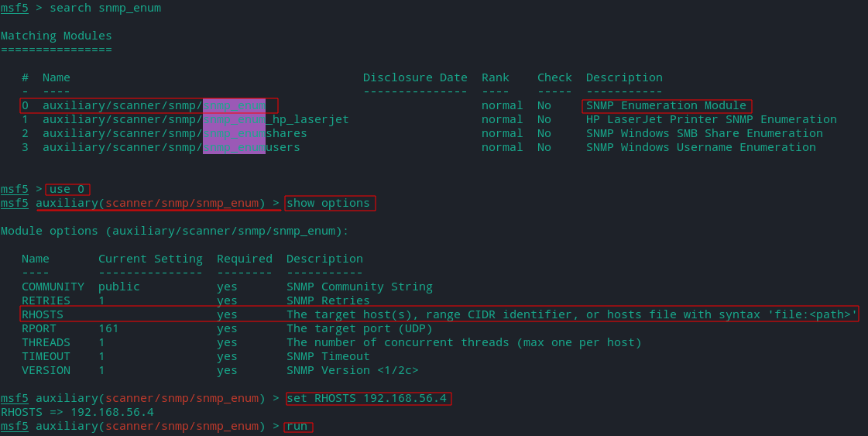This screenshot has height=436, width=868.
Task: Click THREADS option name
Action: [x=46, y=342]
